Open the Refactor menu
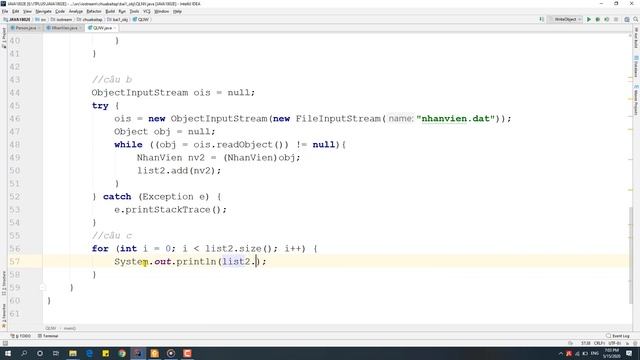 [x=94, y=11]
